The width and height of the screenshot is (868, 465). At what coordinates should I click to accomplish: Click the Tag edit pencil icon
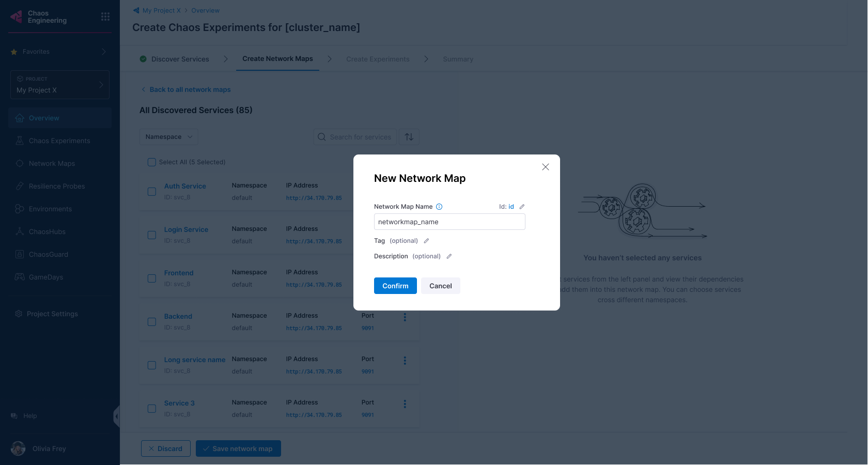(426, 241)
